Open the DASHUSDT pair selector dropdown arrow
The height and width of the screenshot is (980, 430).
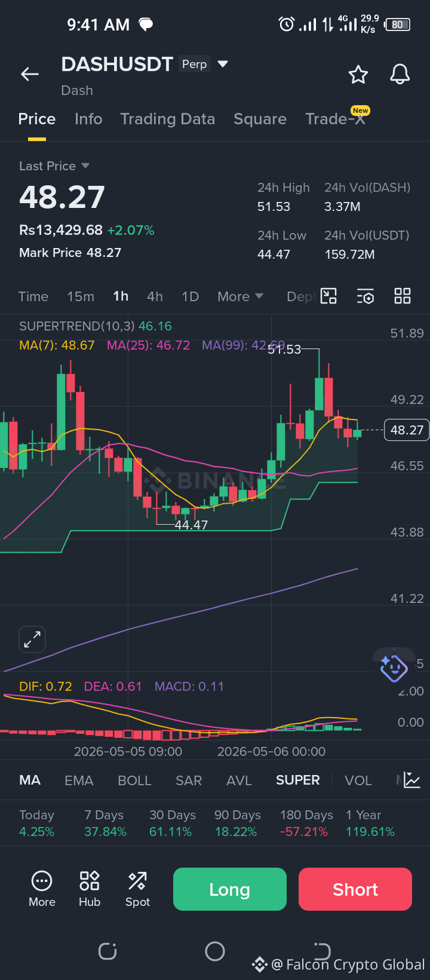(x=223, y=64)
